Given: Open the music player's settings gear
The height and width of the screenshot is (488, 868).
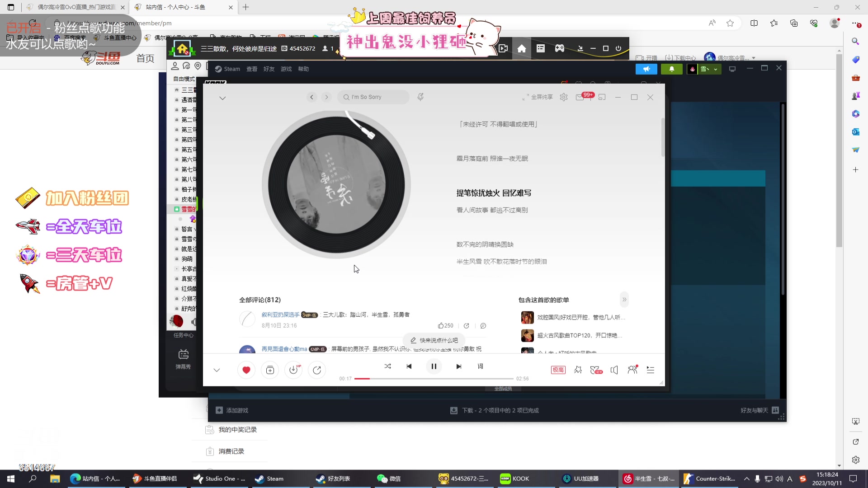Looking at the screenshot, I should [x=564, y=97].
